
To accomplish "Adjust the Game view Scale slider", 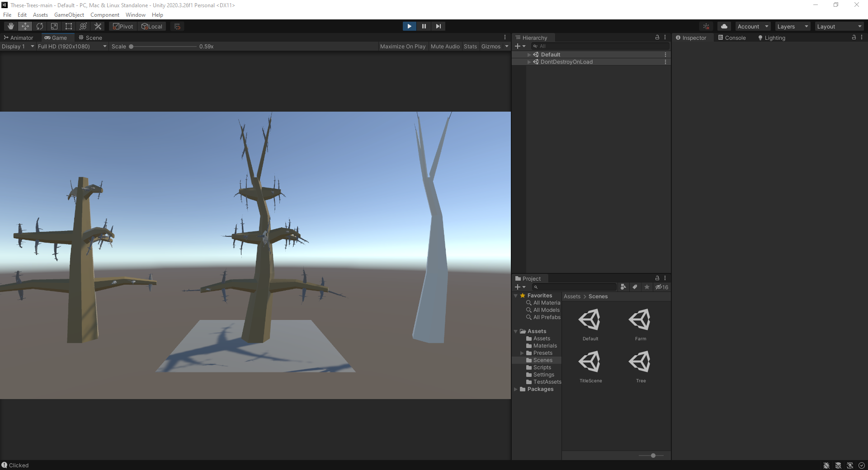I will 131,46.
